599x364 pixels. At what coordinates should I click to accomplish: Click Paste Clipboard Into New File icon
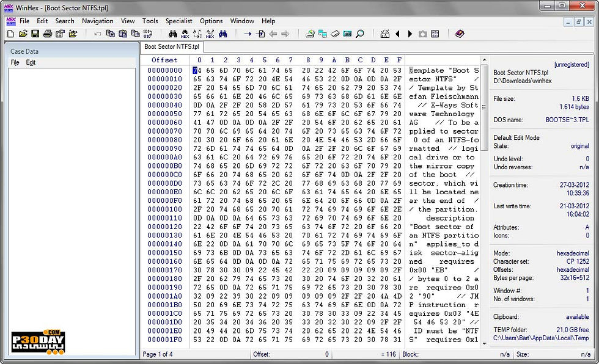pos(135,34)
